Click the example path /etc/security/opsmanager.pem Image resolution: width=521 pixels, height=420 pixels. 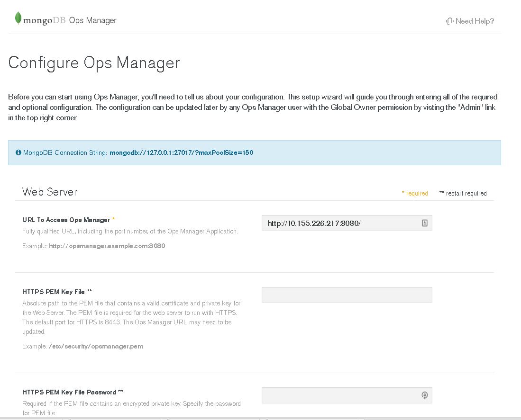coord(96,346)
